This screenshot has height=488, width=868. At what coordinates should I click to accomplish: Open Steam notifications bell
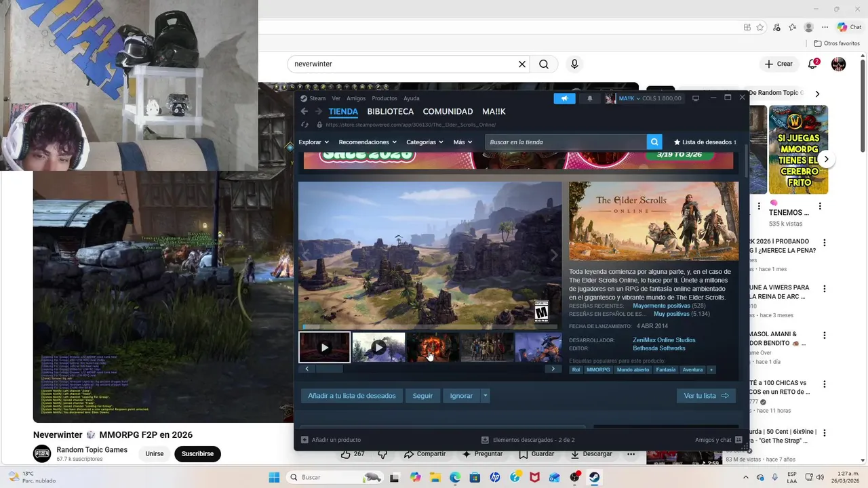tap(590, 98)
